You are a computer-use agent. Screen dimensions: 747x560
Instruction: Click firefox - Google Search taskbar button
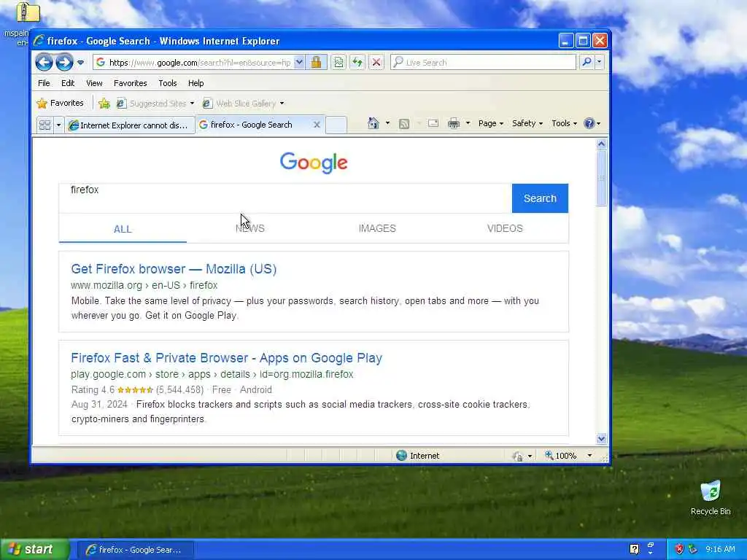click(x=135, y=550)
